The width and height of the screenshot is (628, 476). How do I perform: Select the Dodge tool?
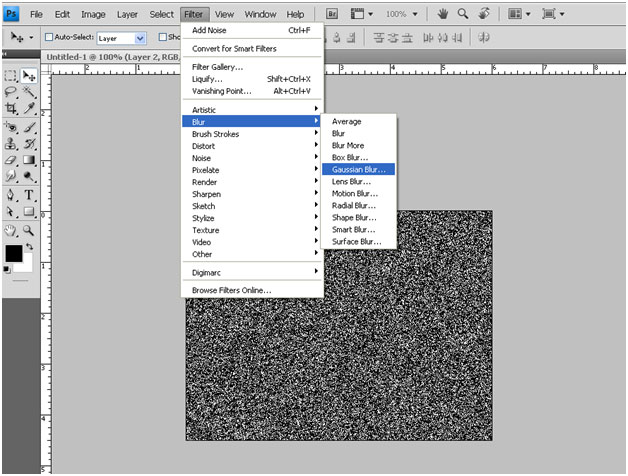(29, 176)
